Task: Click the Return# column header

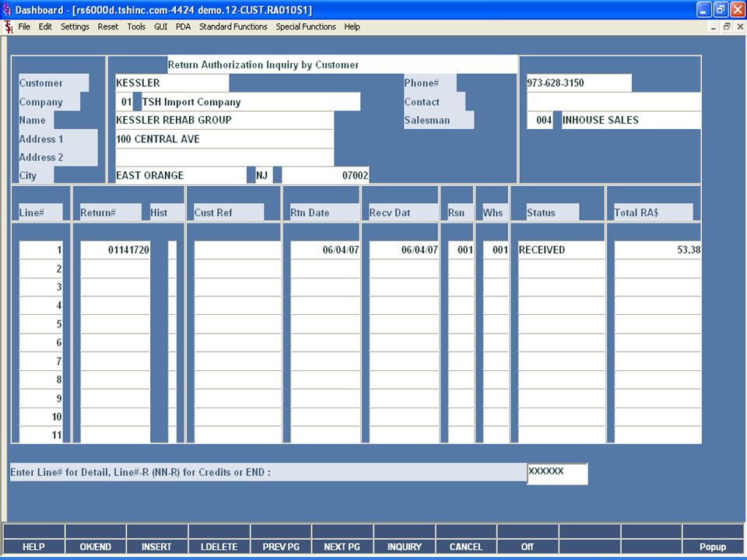Action: tap(110, 212)
